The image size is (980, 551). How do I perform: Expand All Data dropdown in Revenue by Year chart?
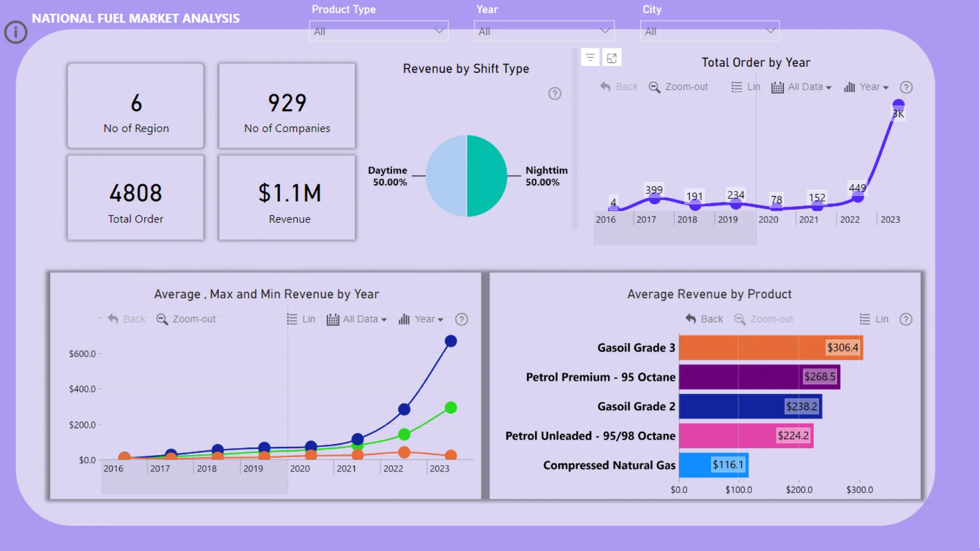point(357,319)
